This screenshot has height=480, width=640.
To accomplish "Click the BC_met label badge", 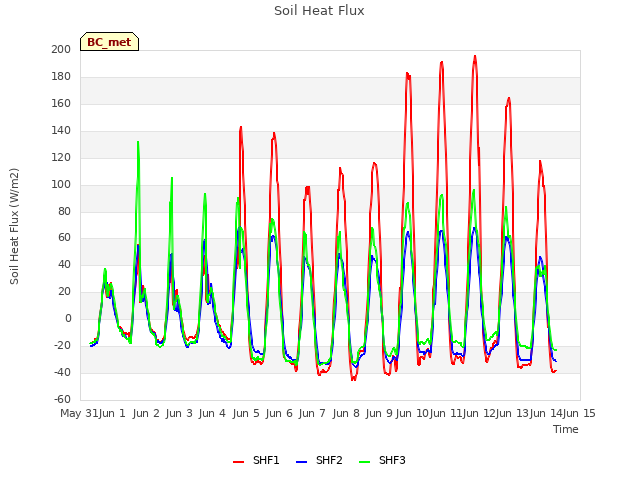I will pos(109,42).
